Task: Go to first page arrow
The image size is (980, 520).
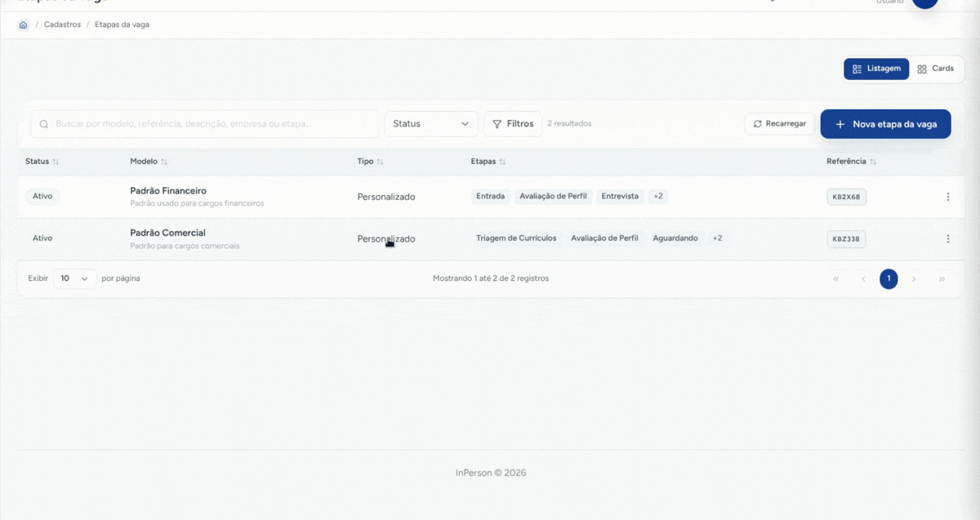Action: (x=835, y=279)
